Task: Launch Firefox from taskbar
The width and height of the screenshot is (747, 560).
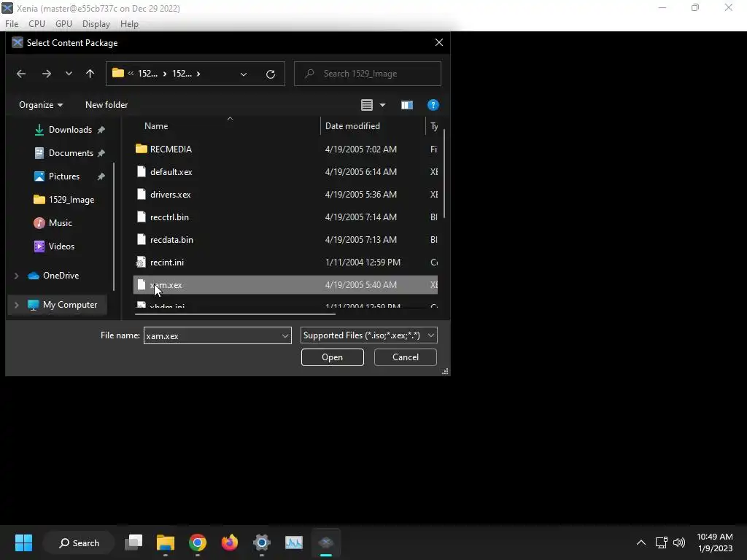Action: point(230,542)
